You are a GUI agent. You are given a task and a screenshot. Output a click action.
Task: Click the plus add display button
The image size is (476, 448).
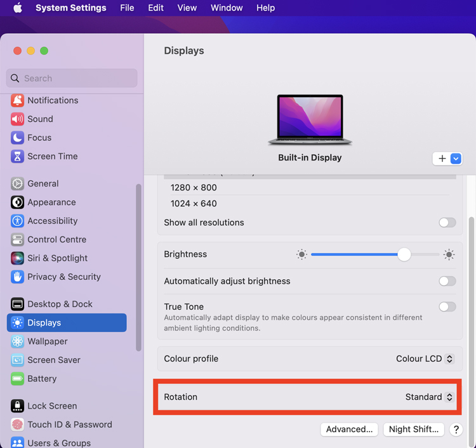[x=442, y=159]
